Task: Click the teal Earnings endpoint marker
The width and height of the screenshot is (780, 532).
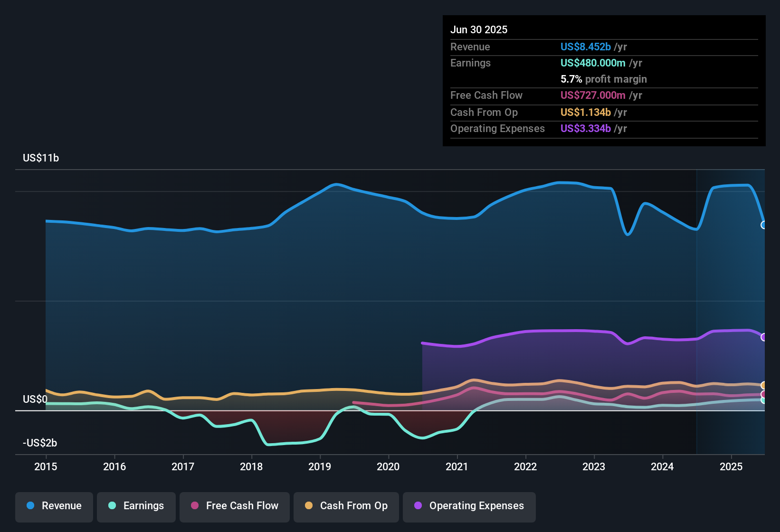Action: 764,400
